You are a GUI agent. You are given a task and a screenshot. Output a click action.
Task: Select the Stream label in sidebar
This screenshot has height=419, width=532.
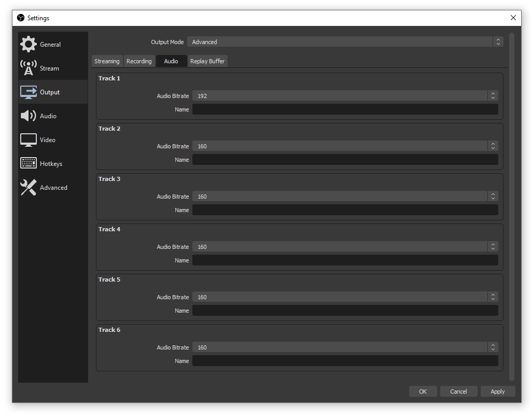[x=49, y=68]
